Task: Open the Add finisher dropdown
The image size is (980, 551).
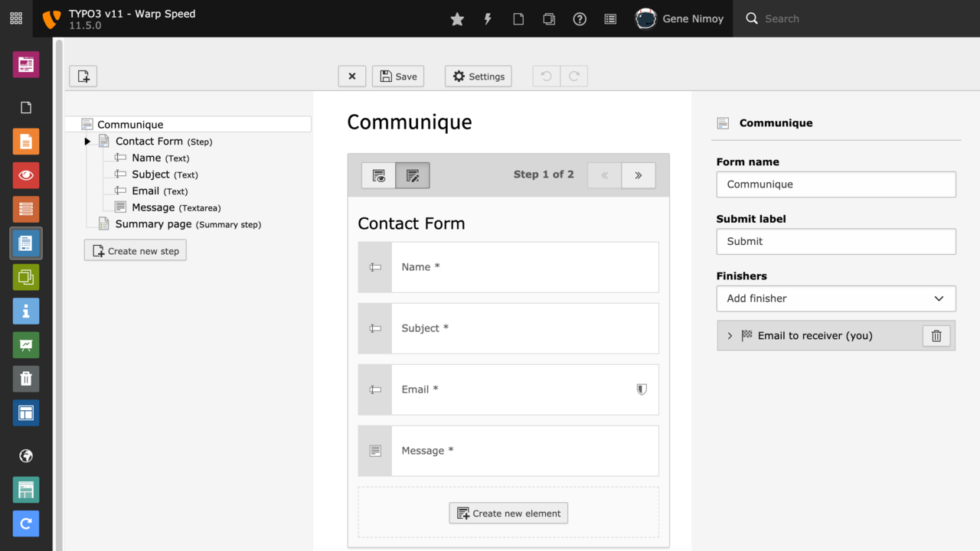Action: pyautogui.click(x=835, y=298)
